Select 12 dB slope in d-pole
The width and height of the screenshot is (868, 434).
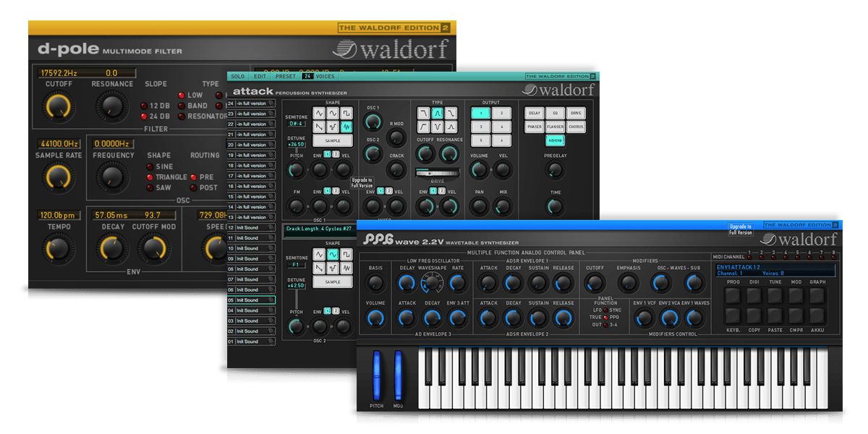click(x=145, y=106)
